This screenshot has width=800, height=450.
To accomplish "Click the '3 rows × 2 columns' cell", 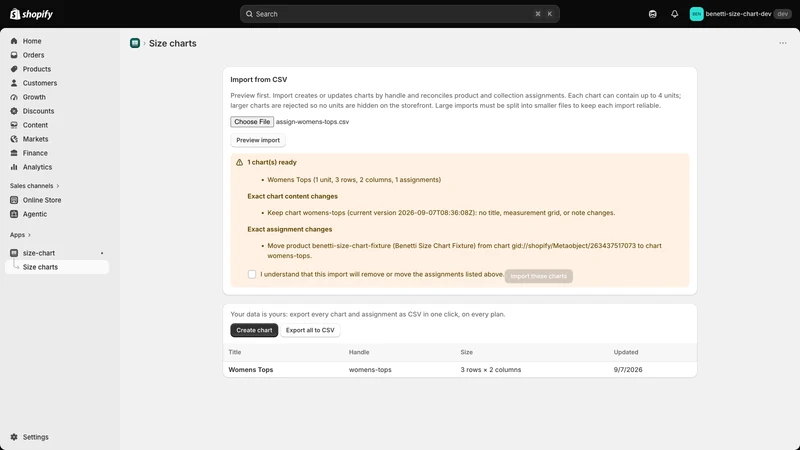I will click(491, 369).
